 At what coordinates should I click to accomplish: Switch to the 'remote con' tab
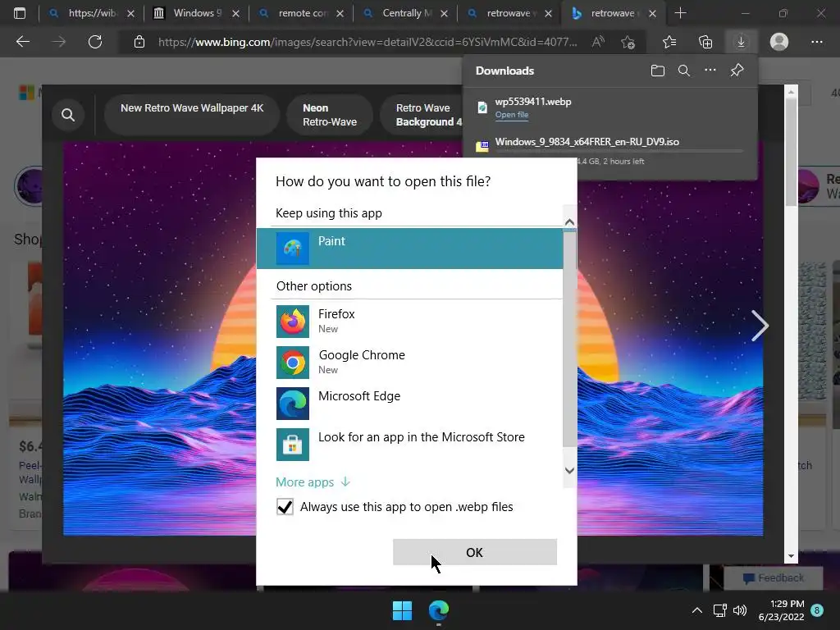pos(304,13)
